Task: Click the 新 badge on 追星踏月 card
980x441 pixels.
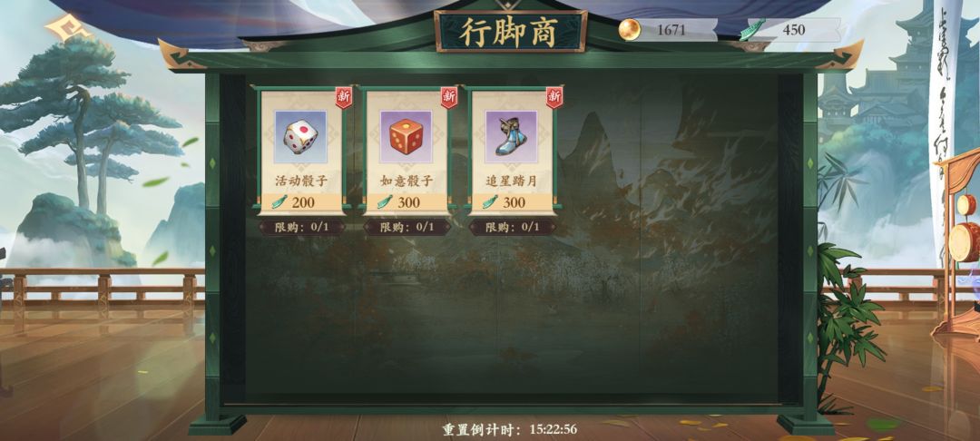Action: click(554, 97)
